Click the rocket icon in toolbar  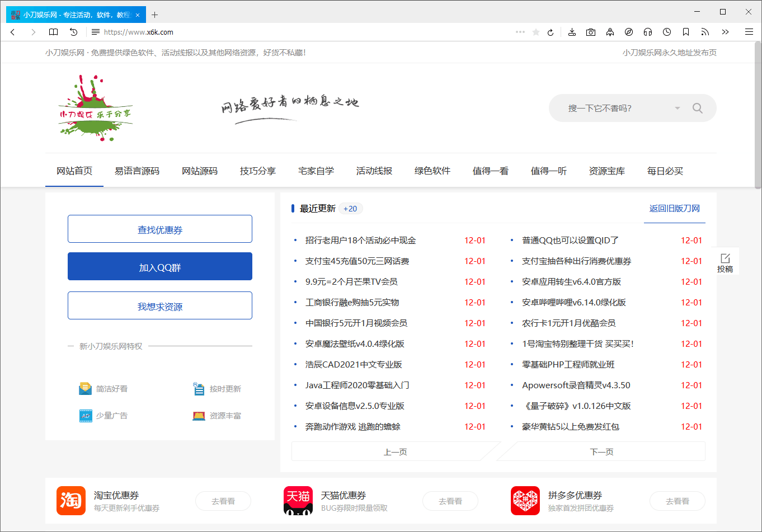[610, 32]
